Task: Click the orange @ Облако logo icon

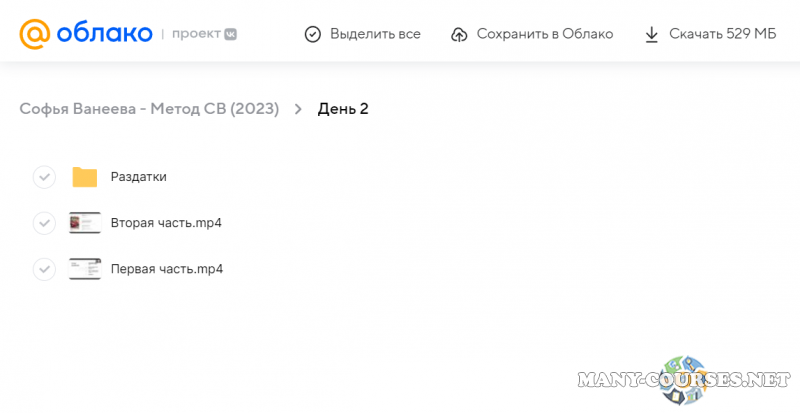Action: point(35,34)
